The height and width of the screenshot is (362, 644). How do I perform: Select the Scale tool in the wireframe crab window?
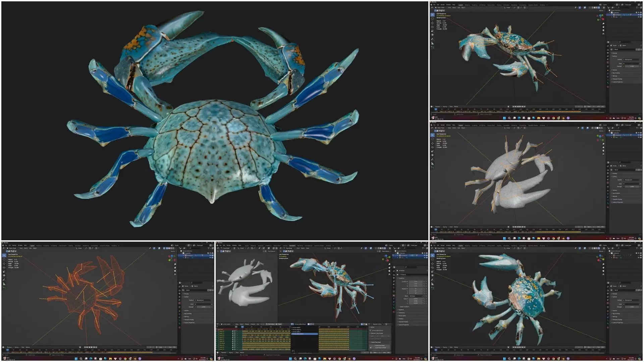click(x=4, y=271)
